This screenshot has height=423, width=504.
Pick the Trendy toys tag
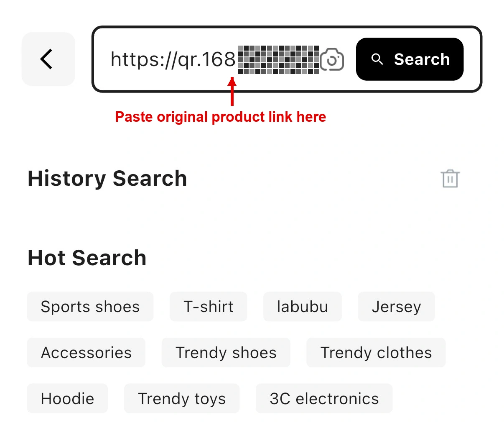tap(182, 398)
